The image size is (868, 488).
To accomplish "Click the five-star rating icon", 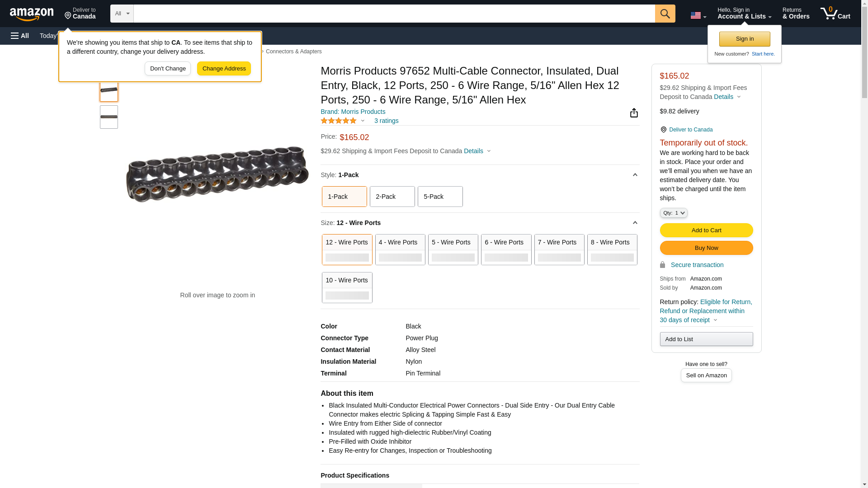I will [x=339, y=121].
